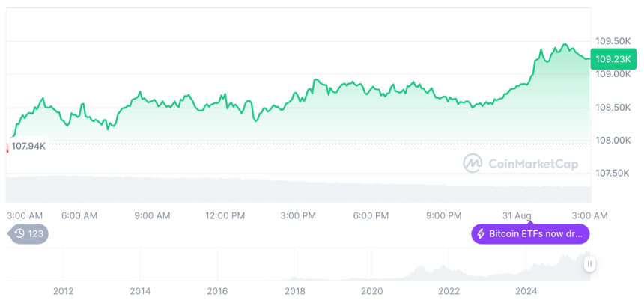644x300 pixels.
Task: Open the Bitcoin ETFs news pill
Action: [x=530, y=234]
